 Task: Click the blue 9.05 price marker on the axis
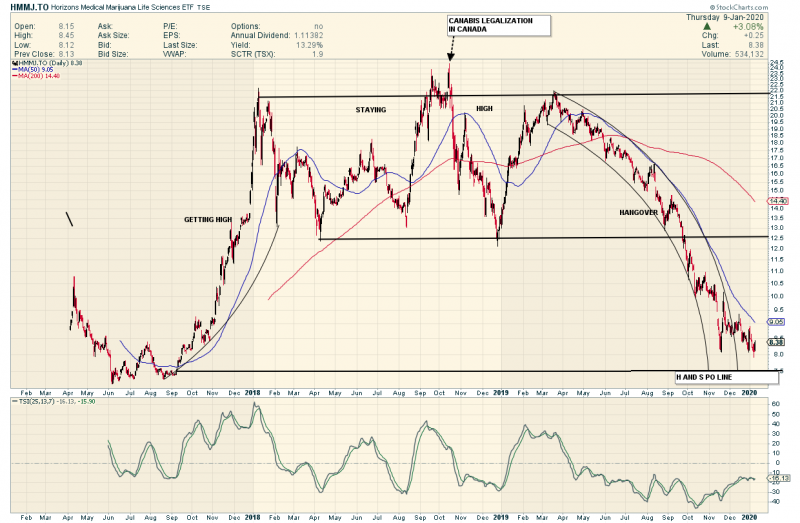pyautogui.click(x=776, y=322)
